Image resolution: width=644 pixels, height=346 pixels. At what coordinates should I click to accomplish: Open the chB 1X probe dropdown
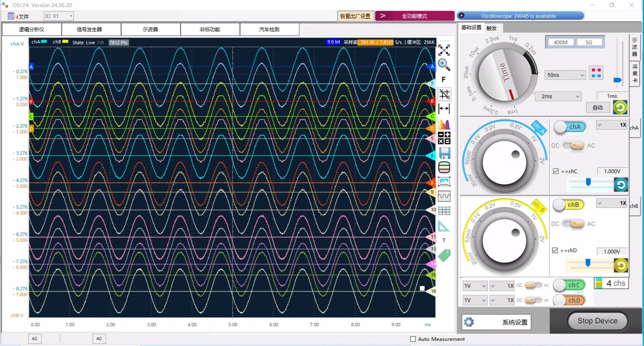coord(612,203)
